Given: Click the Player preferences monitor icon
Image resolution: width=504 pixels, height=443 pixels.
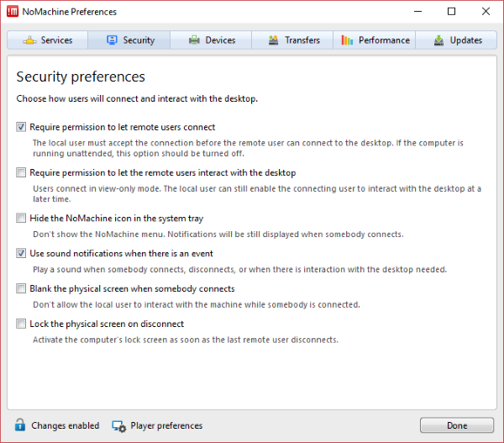Looking at the screenshot, I should (x=118, y=425).
